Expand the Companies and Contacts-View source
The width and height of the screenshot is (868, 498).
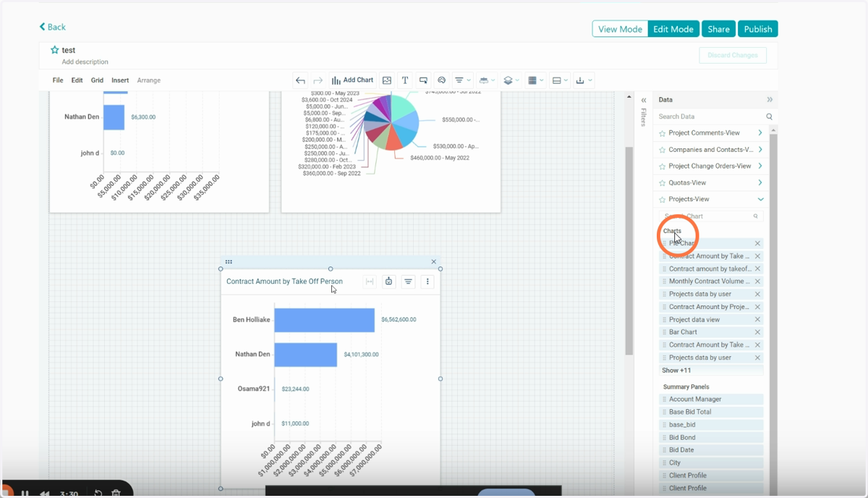(x=760, y=150)
